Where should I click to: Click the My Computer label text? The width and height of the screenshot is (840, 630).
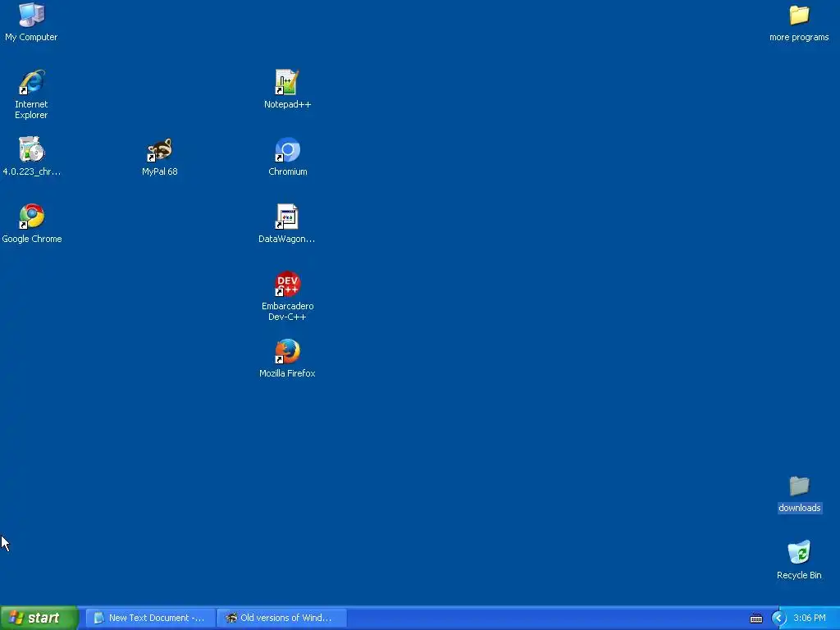pos(31,37)
